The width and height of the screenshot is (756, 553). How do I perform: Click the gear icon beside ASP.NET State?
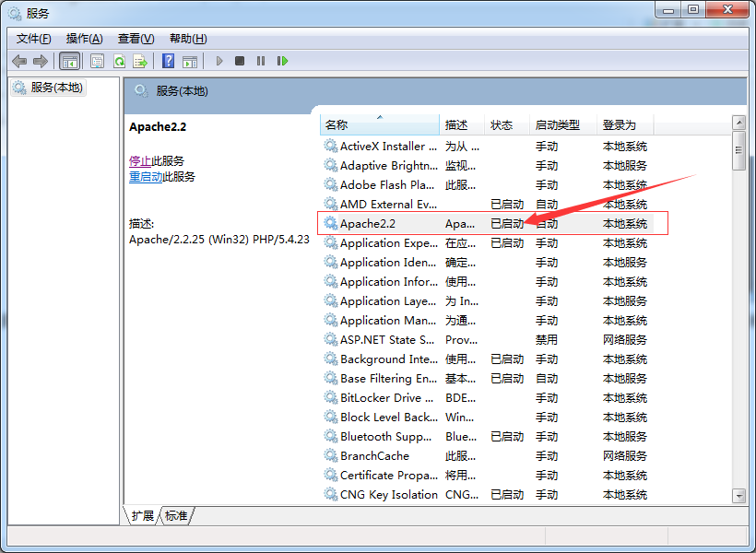(x=330, y=339)
